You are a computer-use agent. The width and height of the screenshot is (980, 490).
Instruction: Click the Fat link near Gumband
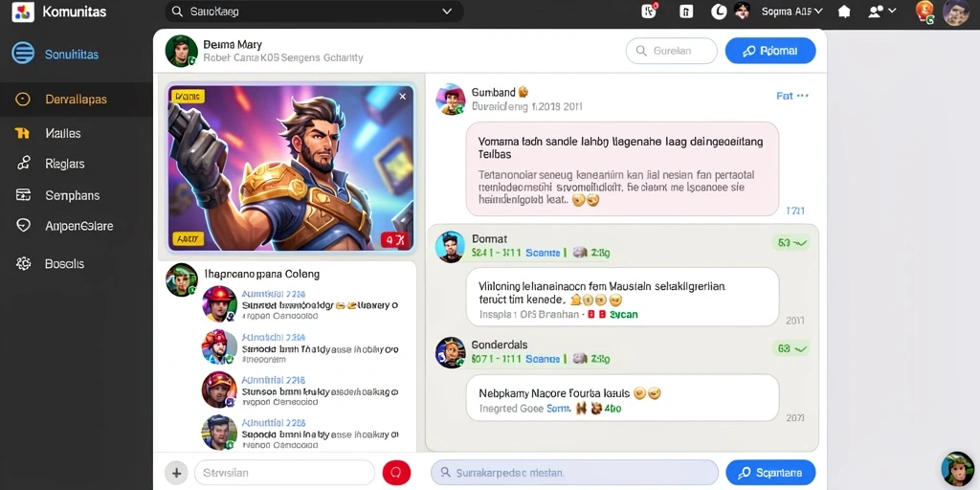785,96
